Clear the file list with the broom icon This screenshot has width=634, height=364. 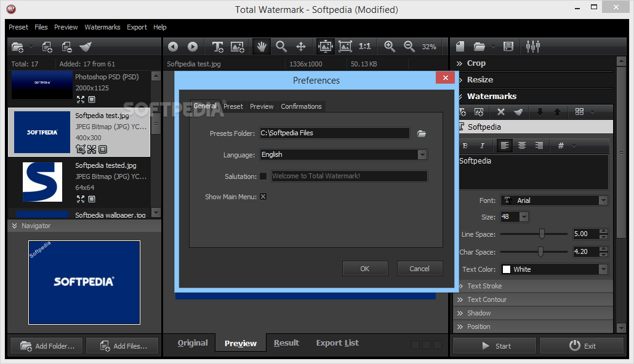coord(86,47)
